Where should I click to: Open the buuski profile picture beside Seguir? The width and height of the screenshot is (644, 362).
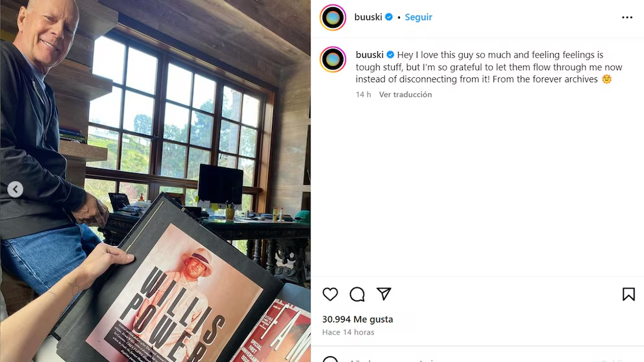tap(332, 18)
